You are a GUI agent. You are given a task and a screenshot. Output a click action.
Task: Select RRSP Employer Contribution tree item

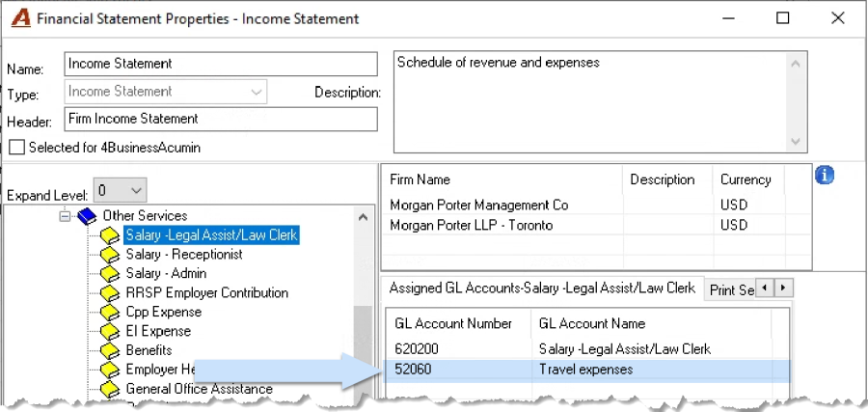pos(207,293)
